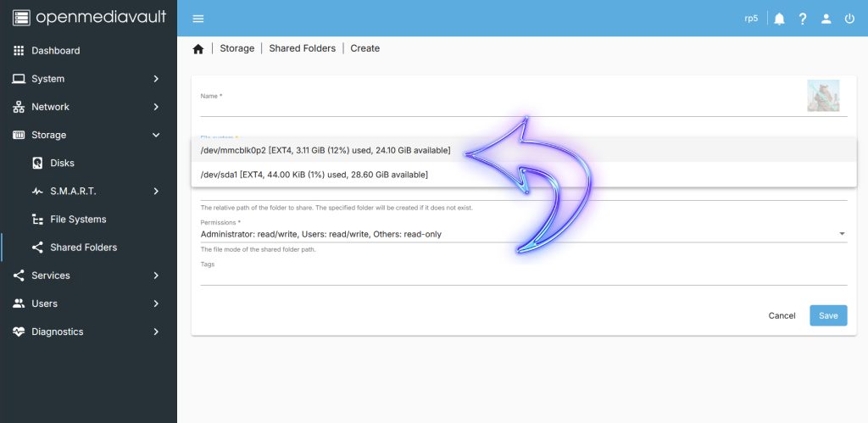868x423 pixels.
Task: Cancel the shared folder creation
Action: [782, 315]
